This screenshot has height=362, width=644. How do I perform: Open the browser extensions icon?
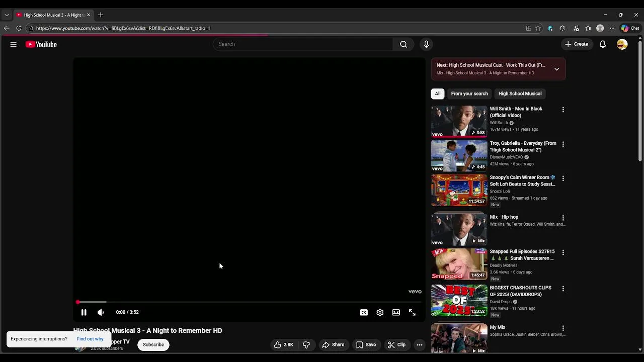pyautogui.click(x=562, y=28)
